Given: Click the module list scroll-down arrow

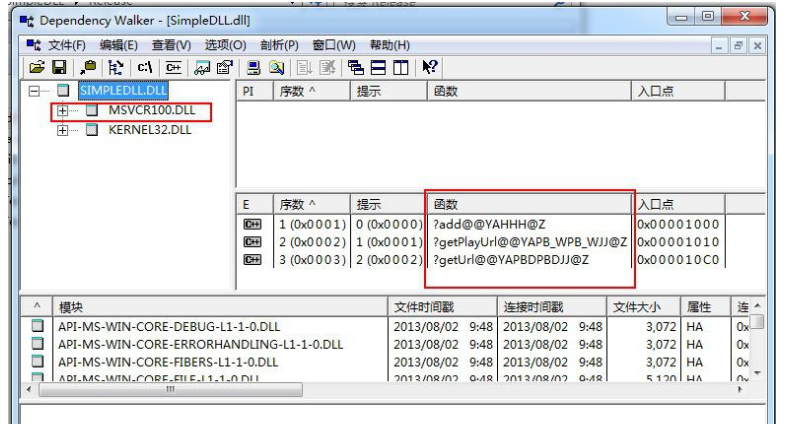Looking at the screenshot, I should tap(757, 373).
